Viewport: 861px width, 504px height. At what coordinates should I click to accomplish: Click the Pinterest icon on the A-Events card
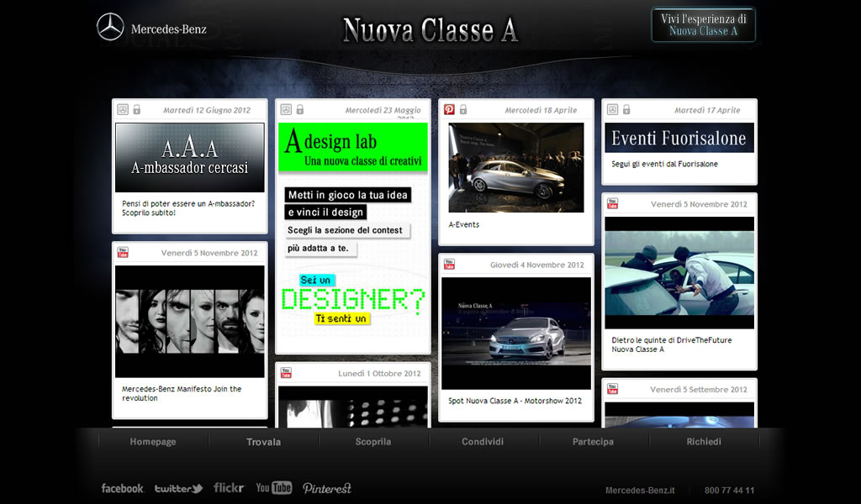click(x=449, y=110)
